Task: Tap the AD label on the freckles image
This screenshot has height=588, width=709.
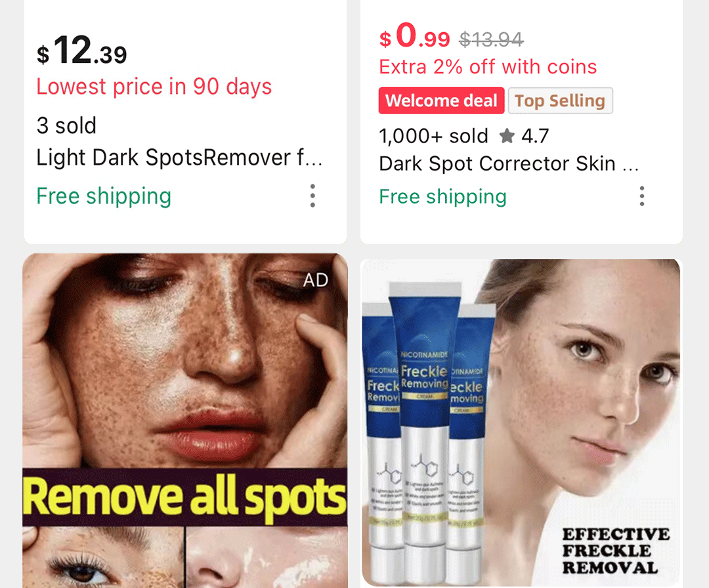Action: tap(315, 280)
